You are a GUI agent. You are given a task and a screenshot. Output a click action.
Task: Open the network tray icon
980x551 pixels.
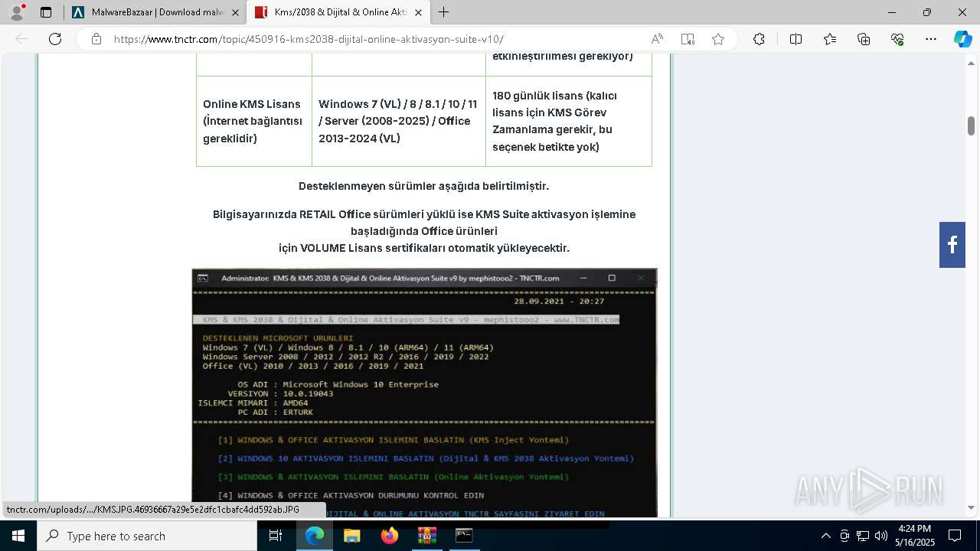[863, 536]
